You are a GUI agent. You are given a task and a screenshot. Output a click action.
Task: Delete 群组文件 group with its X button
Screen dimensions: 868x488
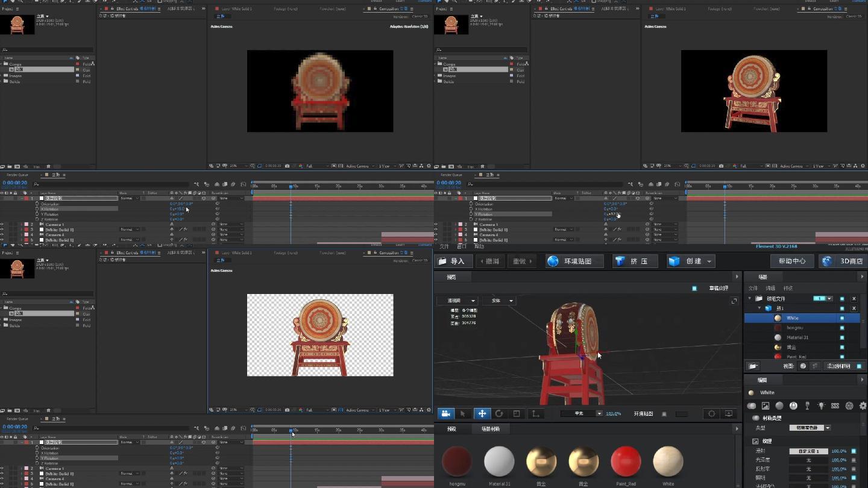tap(854, 299)
